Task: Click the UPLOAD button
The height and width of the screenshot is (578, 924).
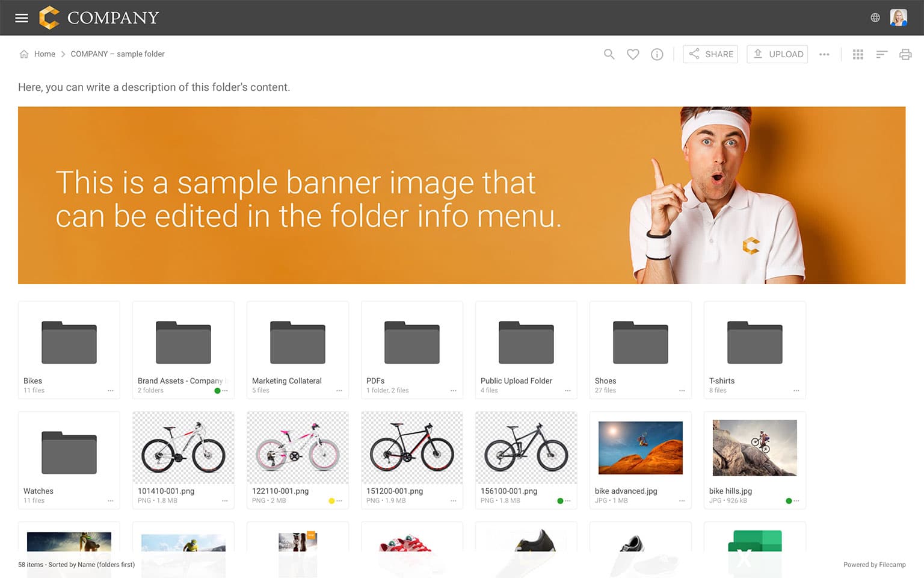Action: tap(777, 54)
